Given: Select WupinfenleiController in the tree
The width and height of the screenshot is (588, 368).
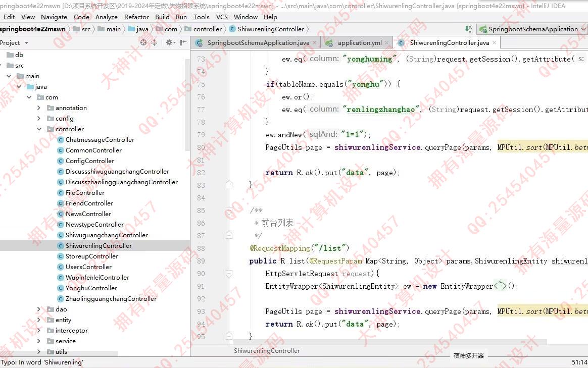Looking at the screenshot, I should (97, 277).
